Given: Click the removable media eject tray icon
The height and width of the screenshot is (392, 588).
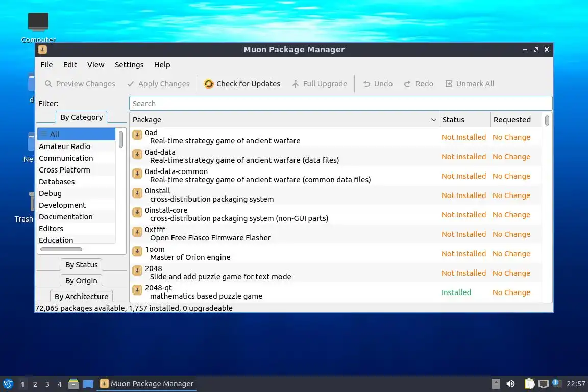Looking at the screenshot, I should (496, 384).
